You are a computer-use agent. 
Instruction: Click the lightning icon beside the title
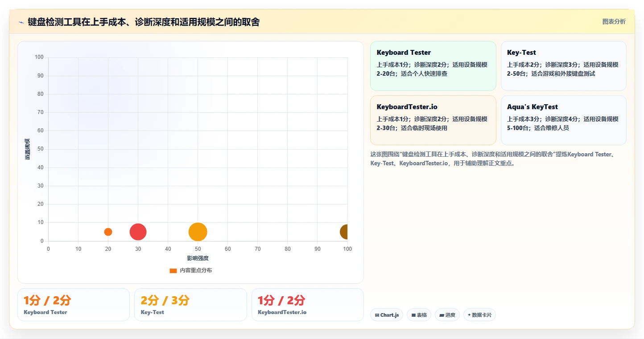click(x=21, y=22)
